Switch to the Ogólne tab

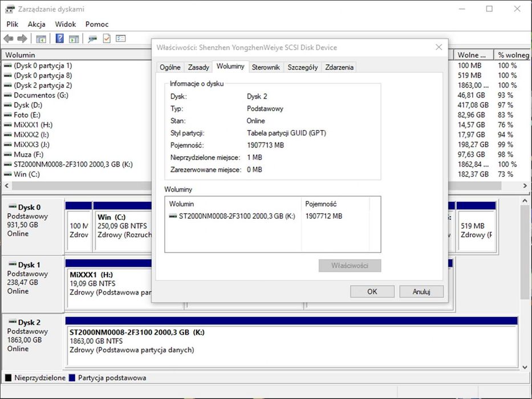click(x=170, y=67)
